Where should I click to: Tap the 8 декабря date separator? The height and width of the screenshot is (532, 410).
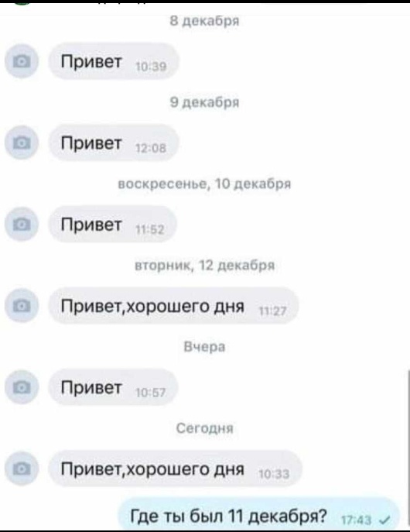(x=204, y=21)
